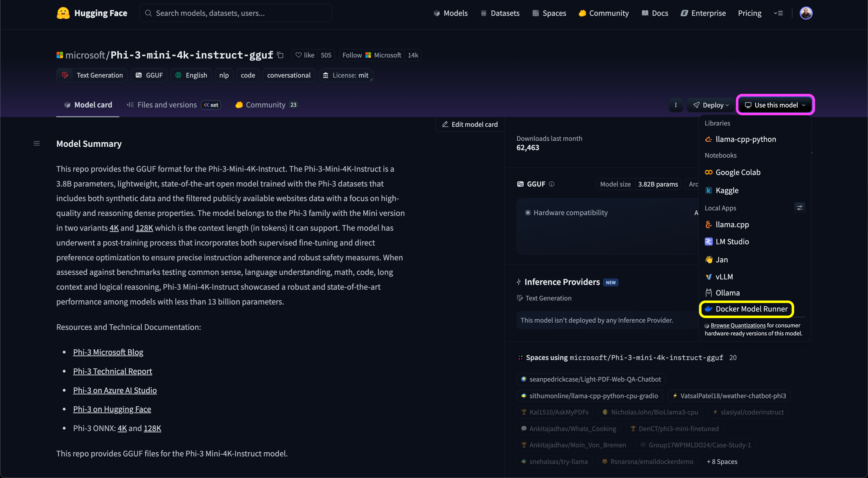Collapse the Use this model dropdown
Screen dimensions: 868x478
pyautogui.click(x=775, y=105)
